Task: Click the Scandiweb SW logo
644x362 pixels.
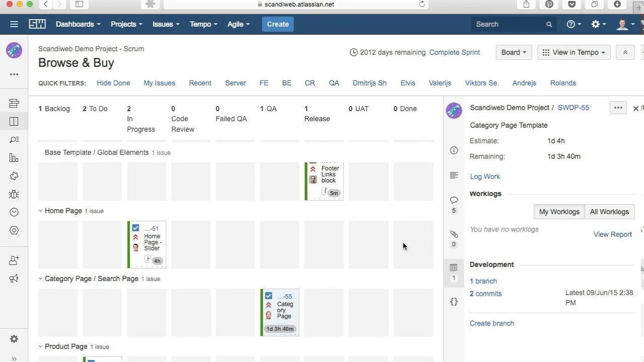Action: tap(37, 24)
